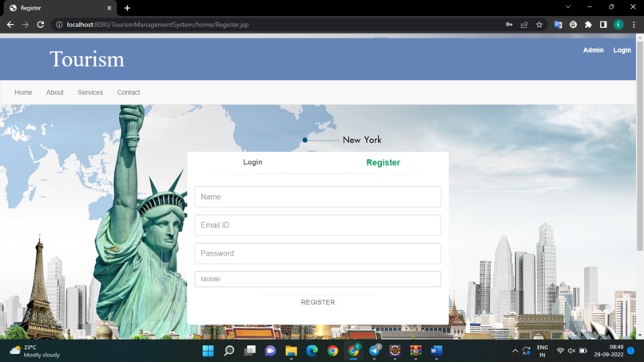Open tab search chevron dropdown
The height and width of the screenshot is (362, 644).
click(x=568, y=6)
